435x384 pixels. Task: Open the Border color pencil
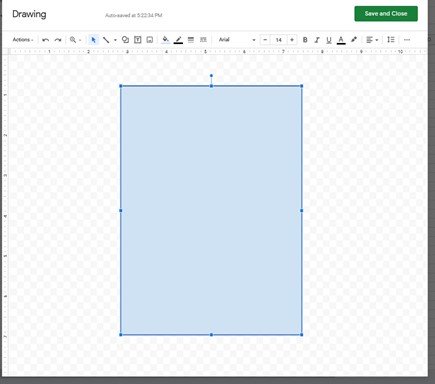tap(178, 40)
